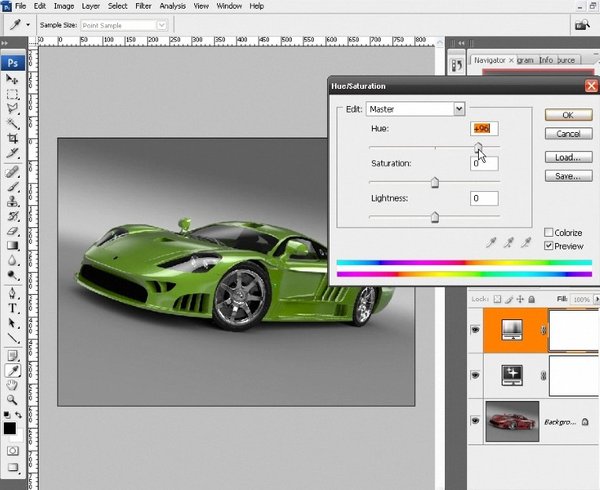
Task: Expand the layer Fill percentage dropdown
Action: [x=594, y=299]
